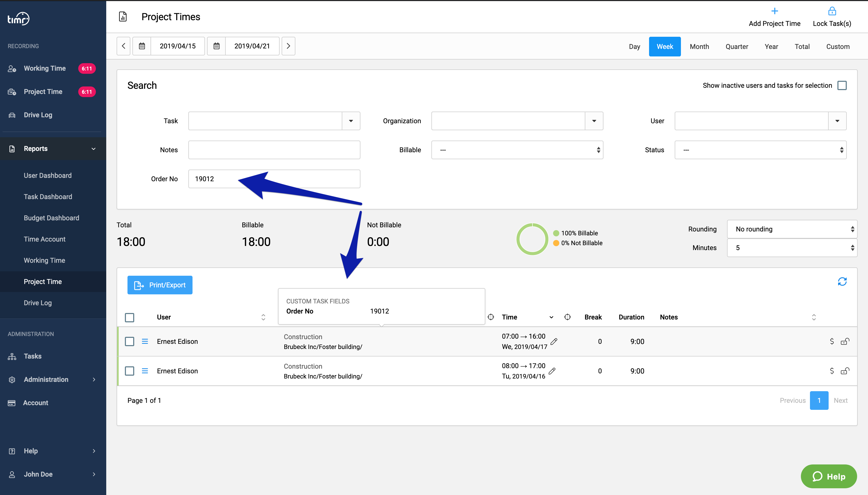868x495 pixels.
Task: Click the Order No input field
Action: tap(274, 179)
